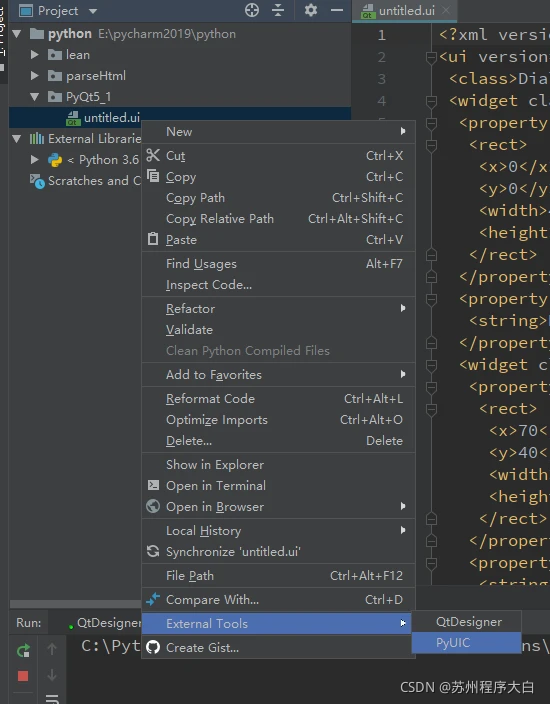This screenshot has height=704, width=550.
Task: Select the parseHtml folder row
Action: coord(180,75)
